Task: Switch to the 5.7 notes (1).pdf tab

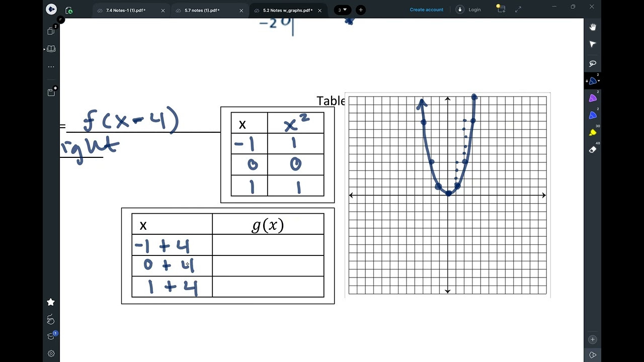Action: click(202, 10)
